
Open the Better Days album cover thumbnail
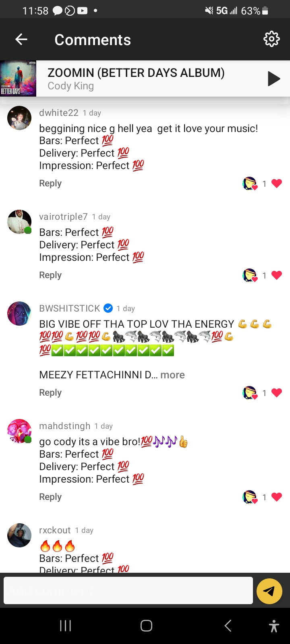click(18, 78)
